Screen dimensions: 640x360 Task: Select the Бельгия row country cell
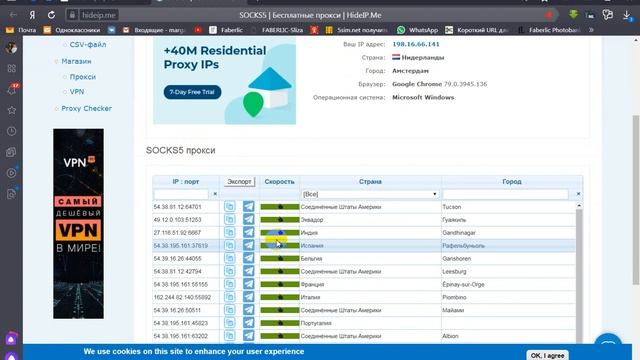pyautogui.click(x=370, y=258)
